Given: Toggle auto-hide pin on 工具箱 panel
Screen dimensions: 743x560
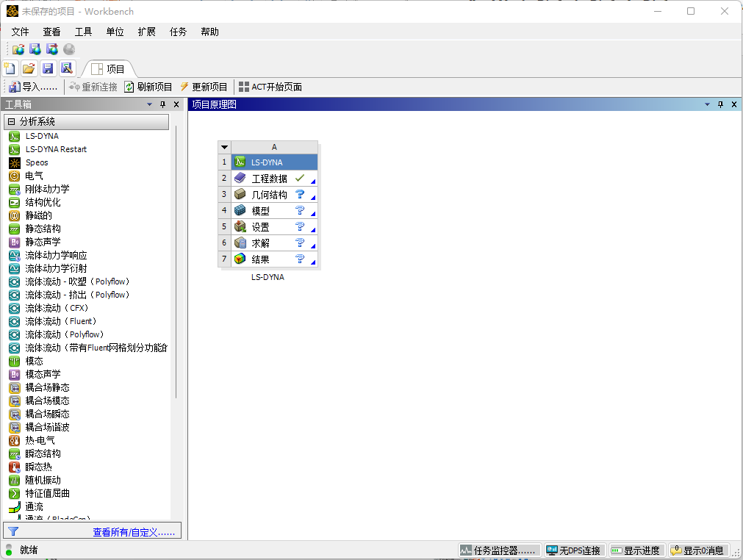Looking at the screenshot, I should pos(163,104).
